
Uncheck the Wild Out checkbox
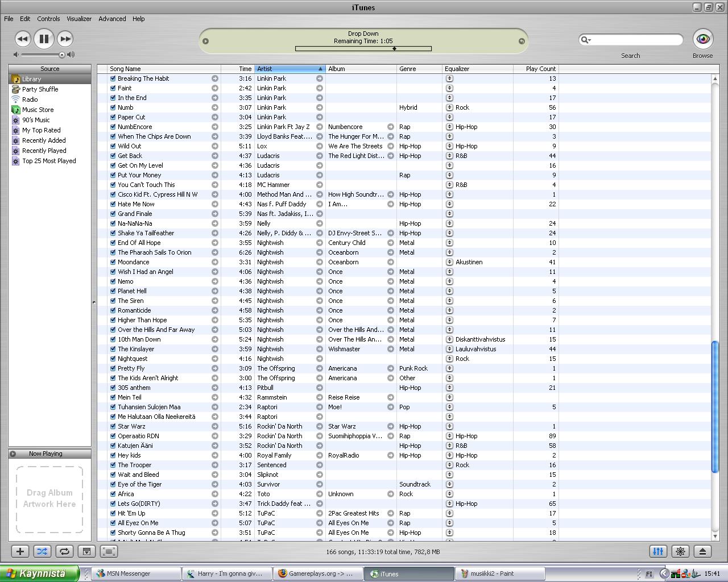[x=113, y=146]
